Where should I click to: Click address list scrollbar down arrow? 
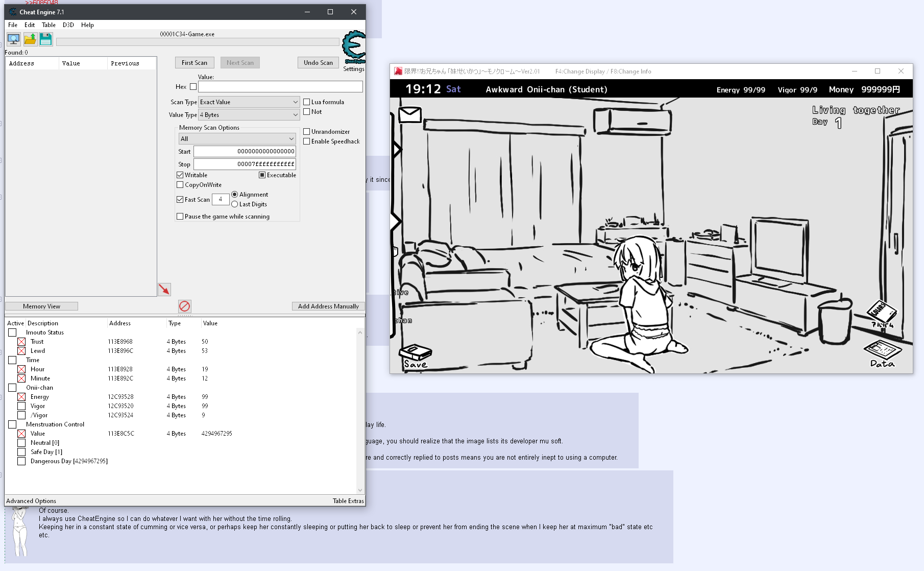[360, 490]
